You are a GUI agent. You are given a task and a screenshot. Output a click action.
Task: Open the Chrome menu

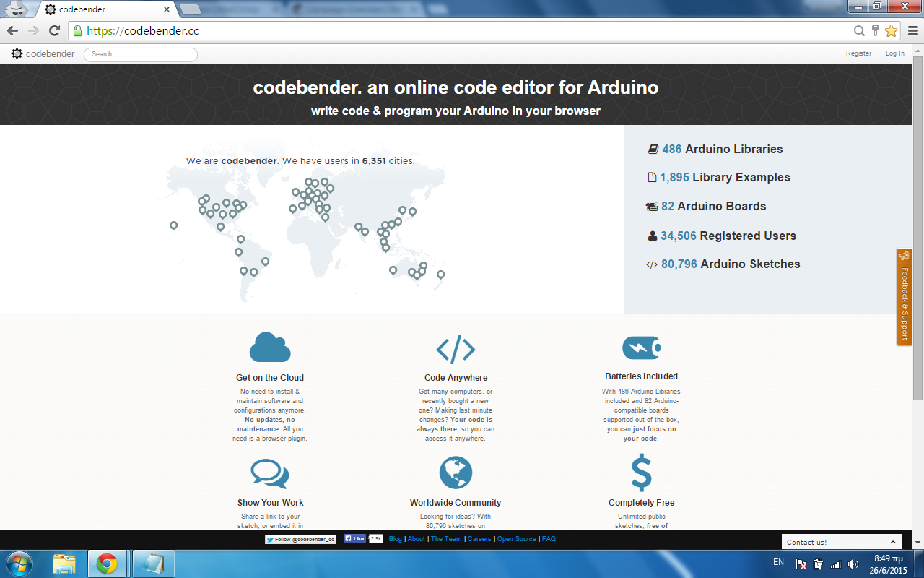coord(911,30)
